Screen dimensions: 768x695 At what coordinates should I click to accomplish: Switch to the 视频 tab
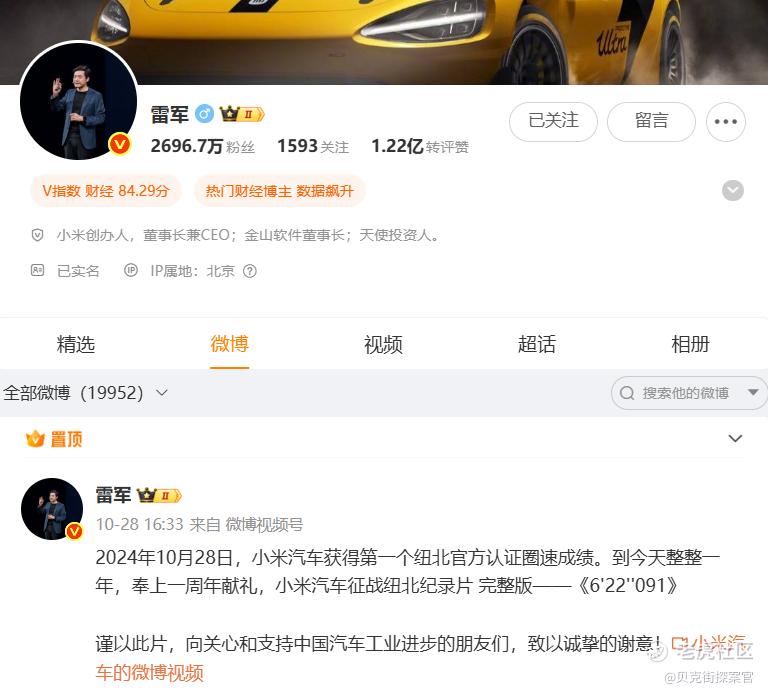pos(383,344)
